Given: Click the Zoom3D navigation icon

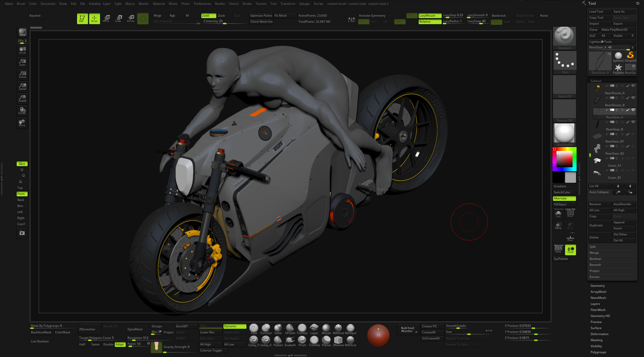Looking at the screenshot, I should coord(22,99).
